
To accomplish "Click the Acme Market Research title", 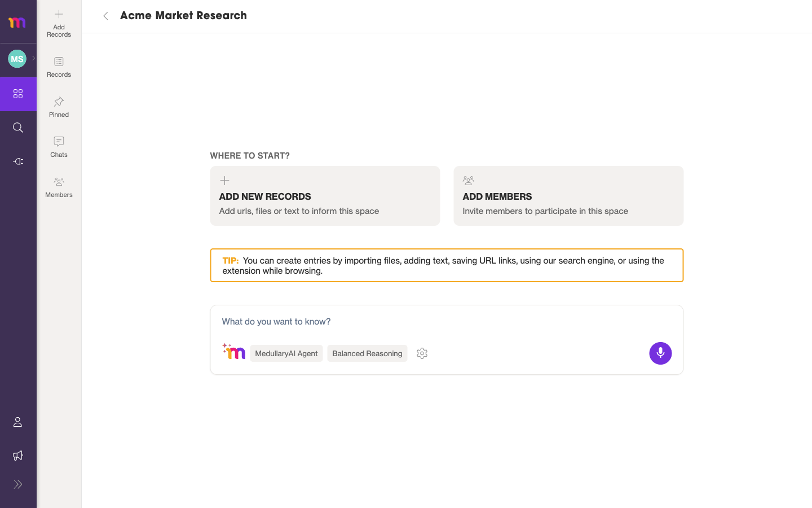I will (183, 16).
